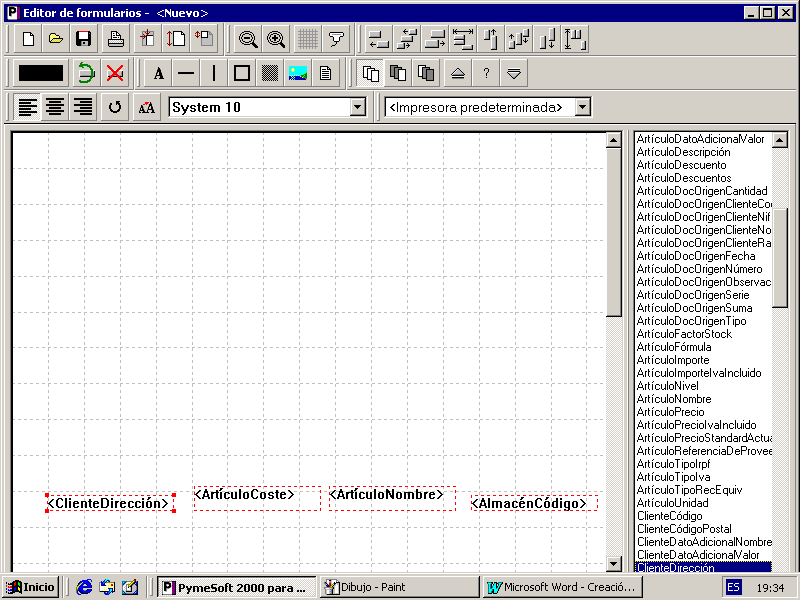Open the Inicio start button
The width and height of the screenshot is (800, 600).
[x=31, y=587]
